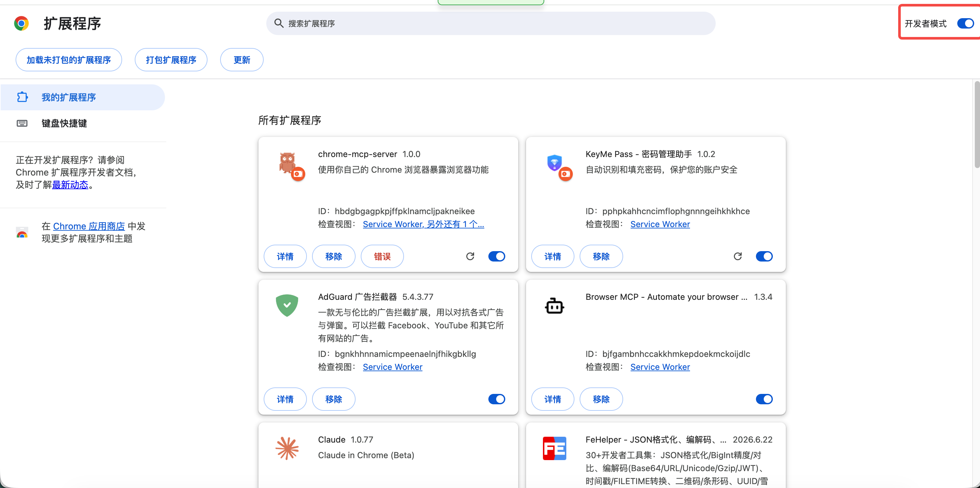This screenshot has height=488, width=980.
Task: Disable the Browser MCP extension toggle
Action: 764,399
